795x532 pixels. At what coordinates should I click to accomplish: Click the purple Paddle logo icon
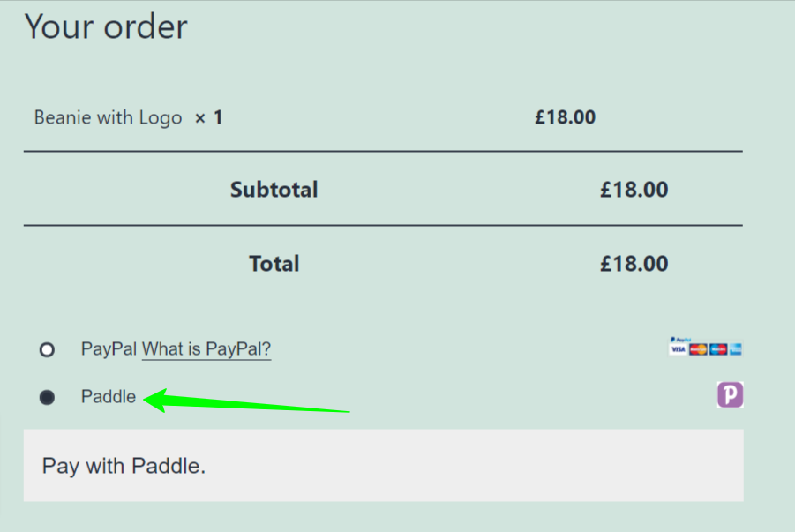click(730, 394)
